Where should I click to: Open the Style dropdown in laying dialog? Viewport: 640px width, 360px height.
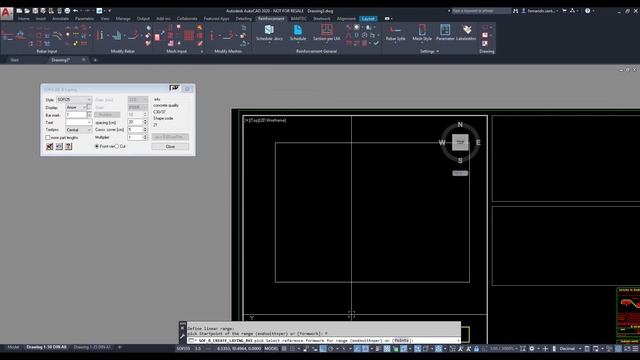74,100
